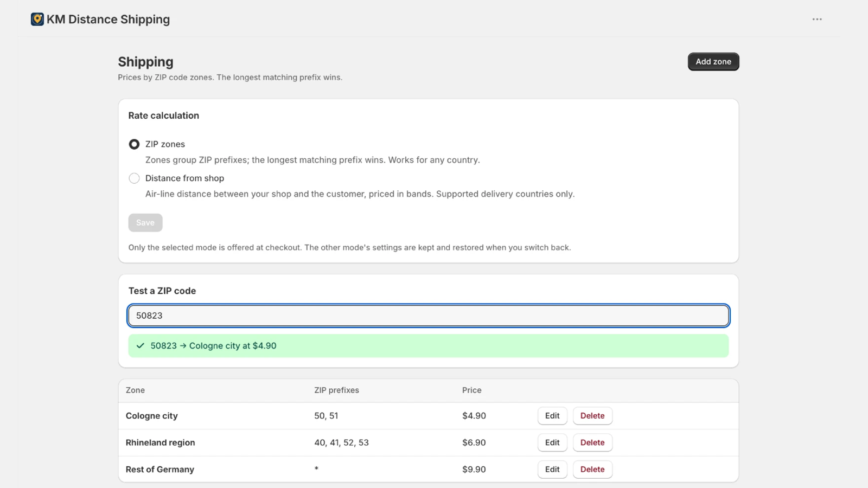Click the "Zones group ZIP prefixes" description text
This screenshot has width=868, height=488.
312,160
